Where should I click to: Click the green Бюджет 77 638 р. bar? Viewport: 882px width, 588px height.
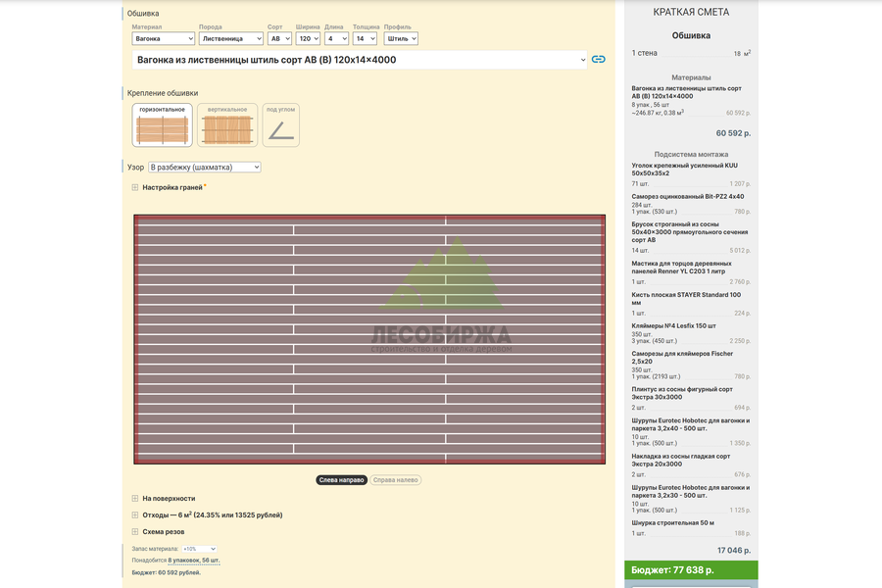(x=691, y=570)
